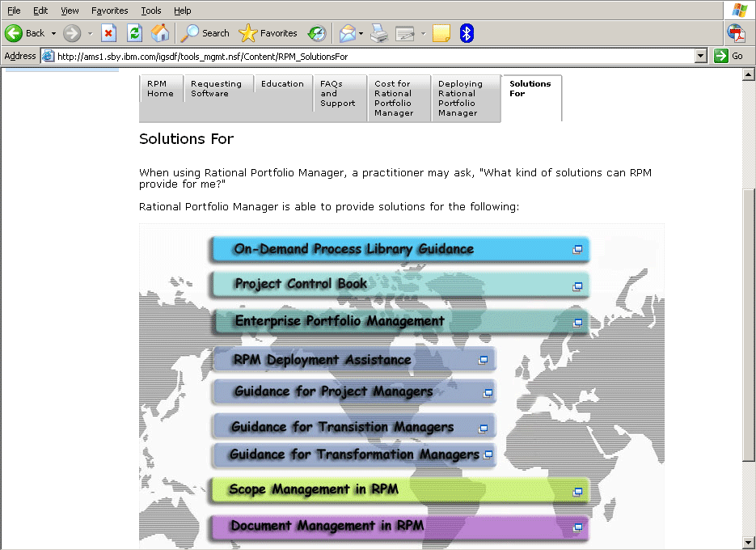Viewport: 756px width, 550px height.
Task: Click the vertical scrollbar thumb
Action: [749, 324]
